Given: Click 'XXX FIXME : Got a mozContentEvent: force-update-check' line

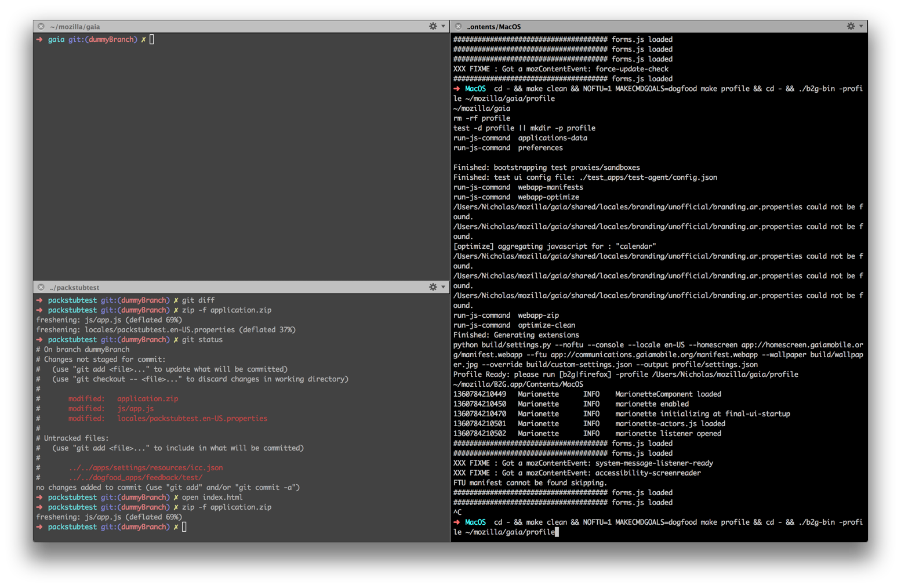Looking at the screenshot, I should click(561, 69).
